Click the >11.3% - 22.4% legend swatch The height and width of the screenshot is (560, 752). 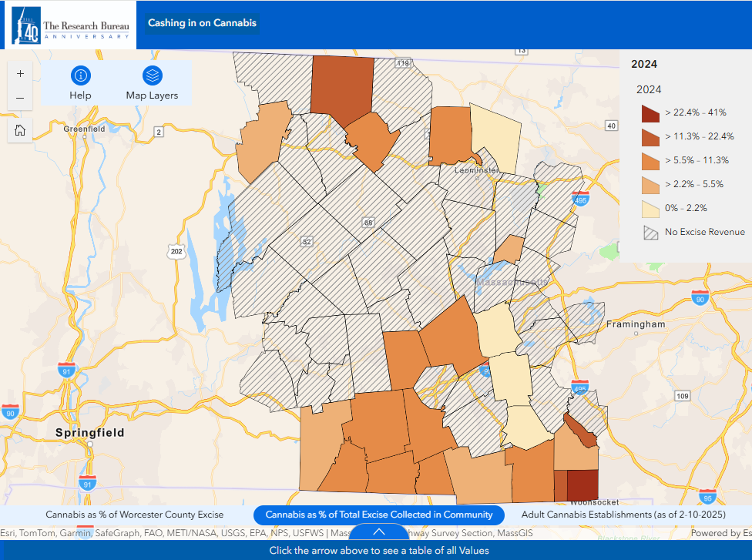coord(650,138)
